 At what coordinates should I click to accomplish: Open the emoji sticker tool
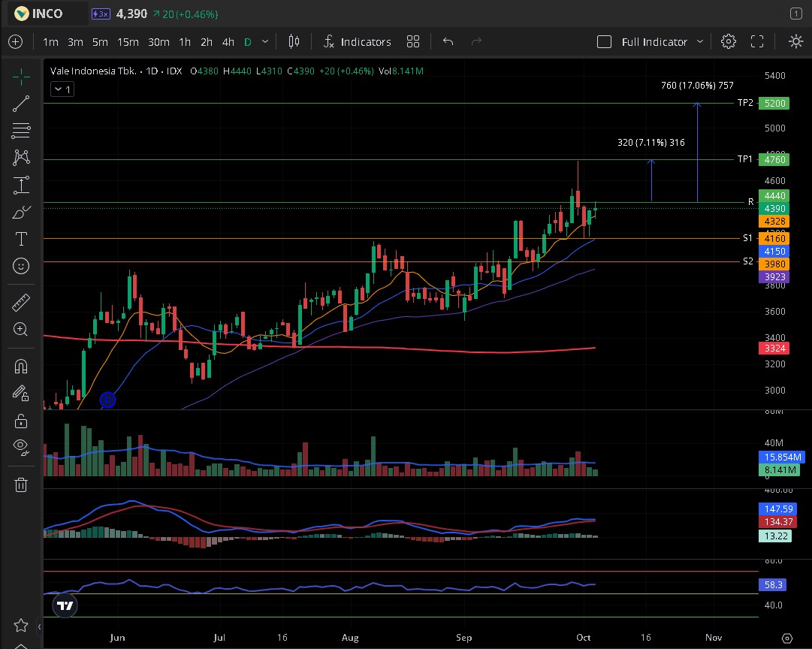click(21, 266)
